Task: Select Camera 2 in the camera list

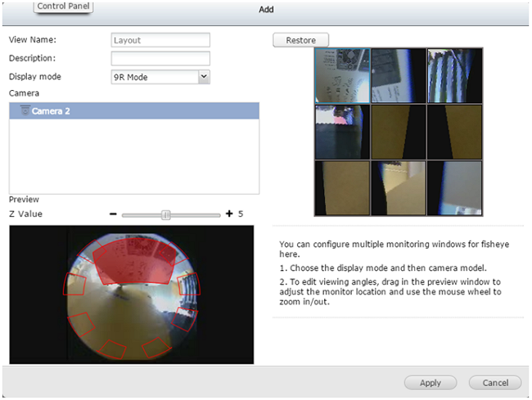Action: 134,111
